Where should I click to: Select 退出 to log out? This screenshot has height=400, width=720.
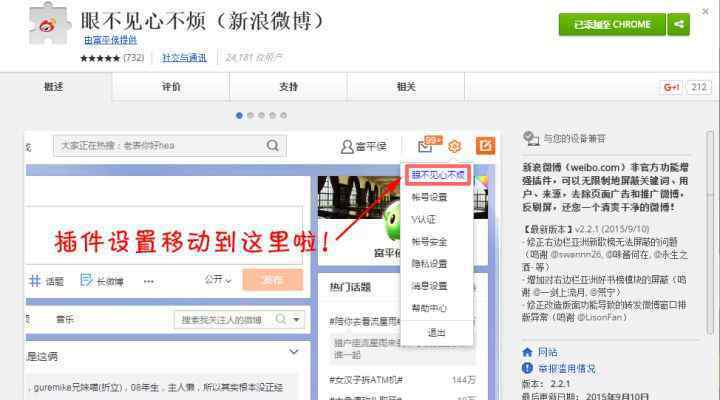click(436, 332)
